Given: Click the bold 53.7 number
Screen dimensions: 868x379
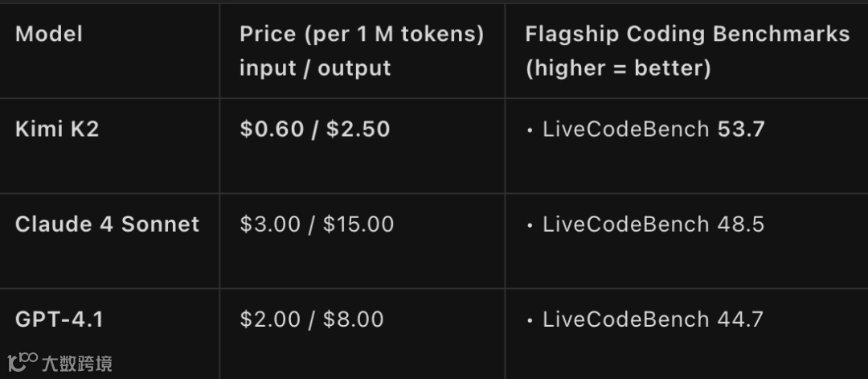Looking at the screenshot, I should pos(741,129).
